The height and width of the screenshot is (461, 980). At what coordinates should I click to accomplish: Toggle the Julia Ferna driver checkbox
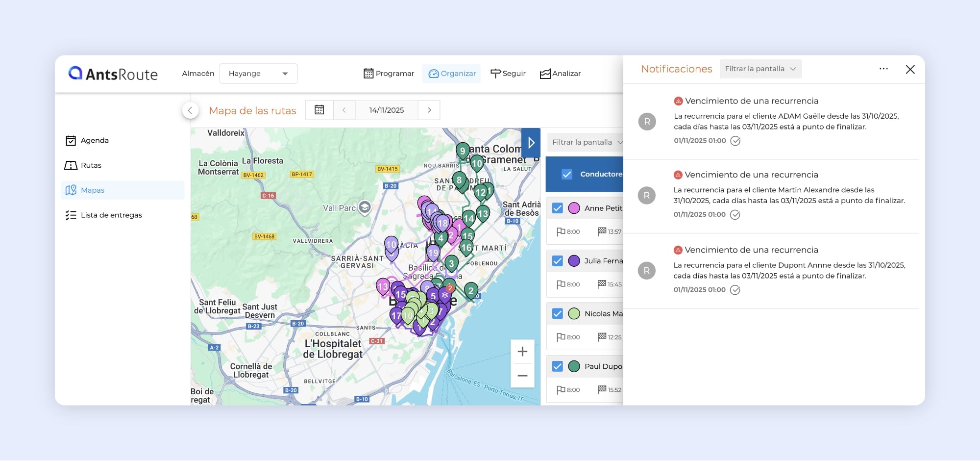(557, 261)
